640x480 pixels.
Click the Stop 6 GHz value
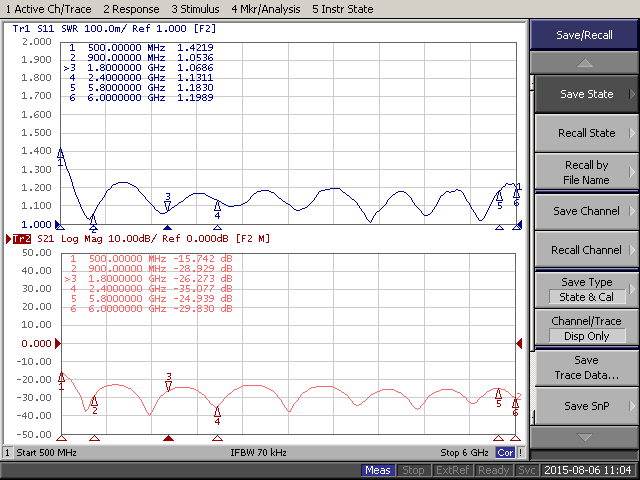coord(464,453)
